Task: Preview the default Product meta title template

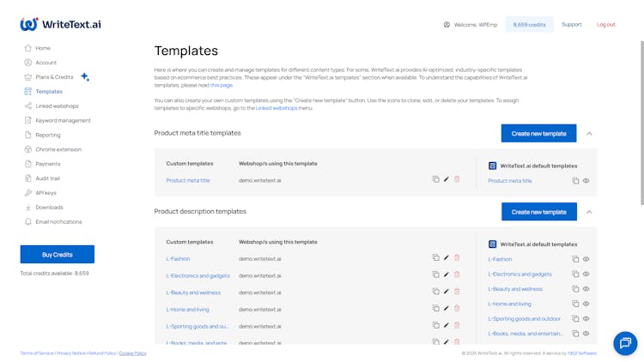Action: coord(586,181)
